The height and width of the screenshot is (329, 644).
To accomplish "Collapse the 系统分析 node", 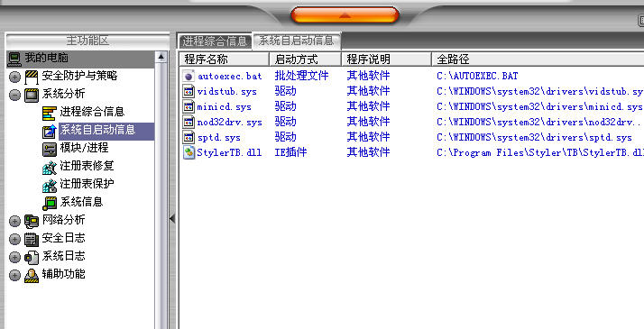I will point(14,95).
